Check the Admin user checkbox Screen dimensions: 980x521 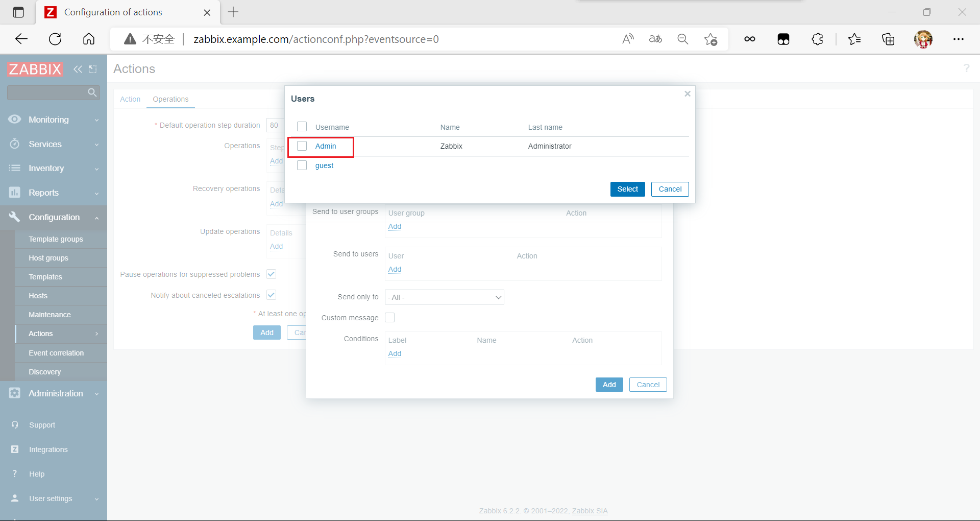(x=302, y=146)
